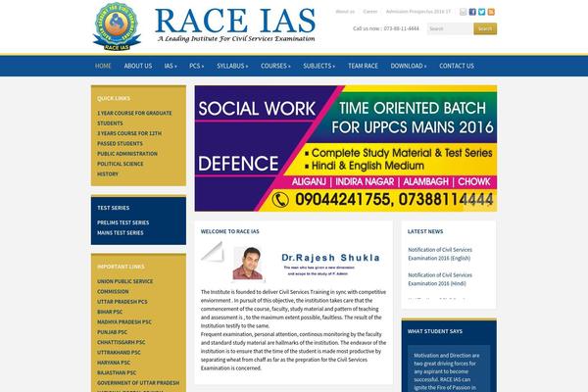Viewport: 588px width, 392px height.
Task: Expand the SYLLABUS menu dropdown
Action: (x=232, y=66)
